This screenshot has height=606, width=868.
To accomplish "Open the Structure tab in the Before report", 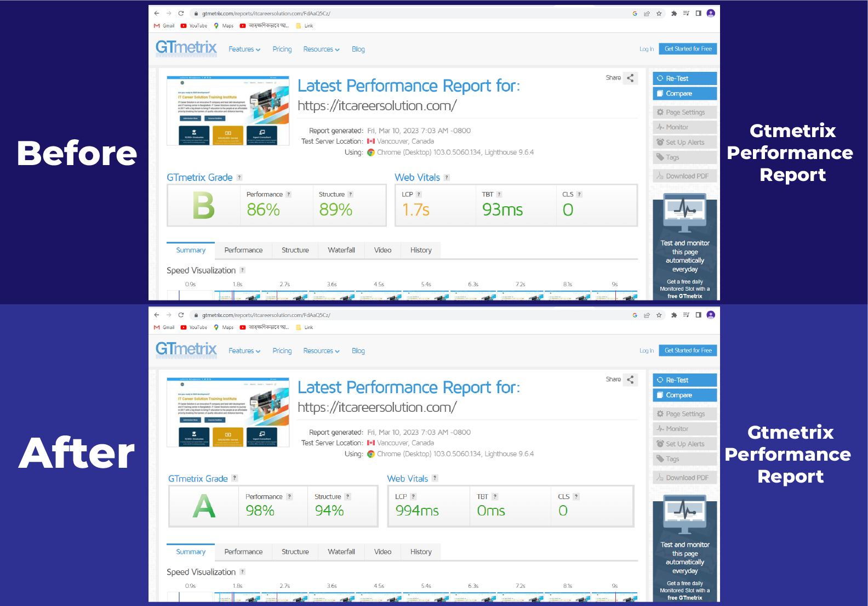I will pyautogui.click(x=295, y=250).
